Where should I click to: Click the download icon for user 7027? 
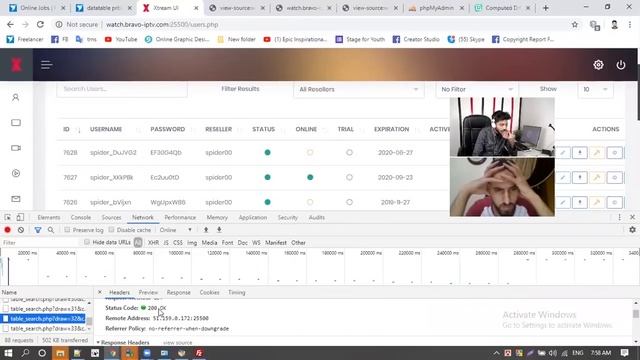(x=580, y=178)
